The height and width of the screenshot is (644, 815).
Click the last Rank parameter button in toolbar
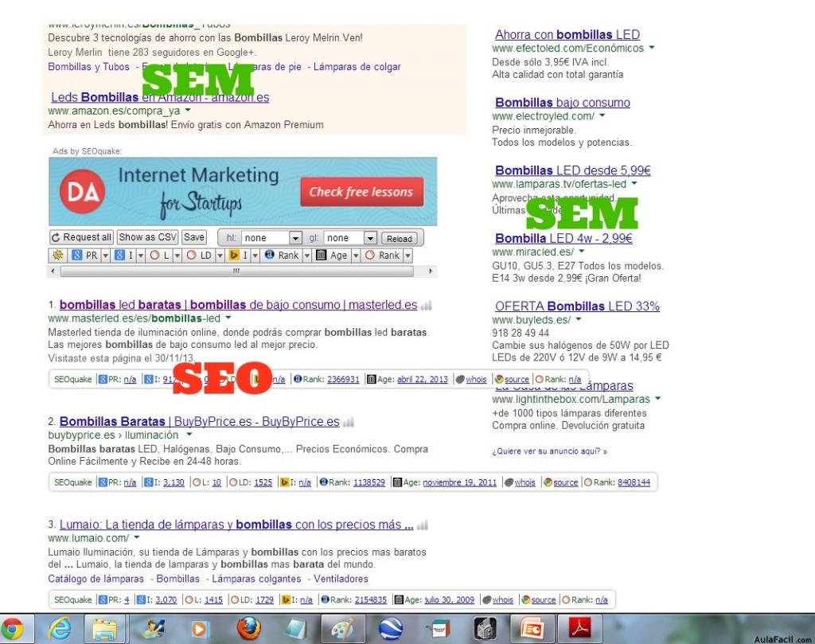(x=383, y=256)
